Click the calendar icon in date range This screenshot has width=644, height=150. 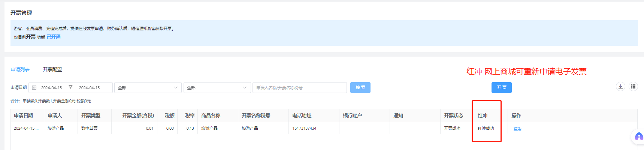tap(34, 88)
